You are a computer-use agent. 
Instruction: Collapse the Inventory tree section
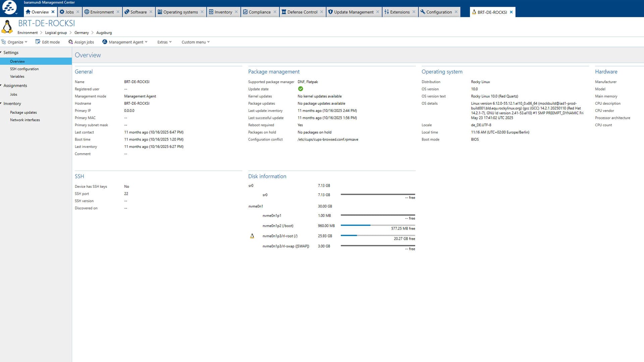[x=1, y=103]
